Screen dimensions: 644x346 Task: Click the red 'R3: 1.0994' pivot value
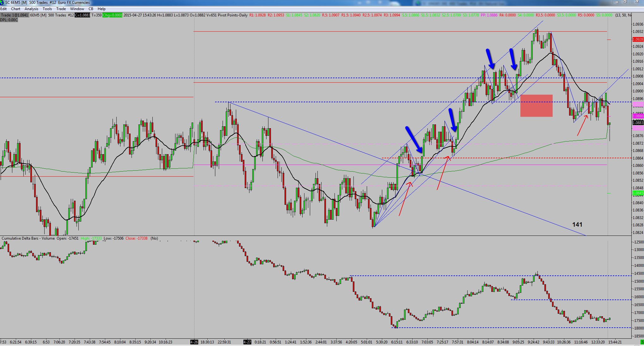click(x=392, y=15)
